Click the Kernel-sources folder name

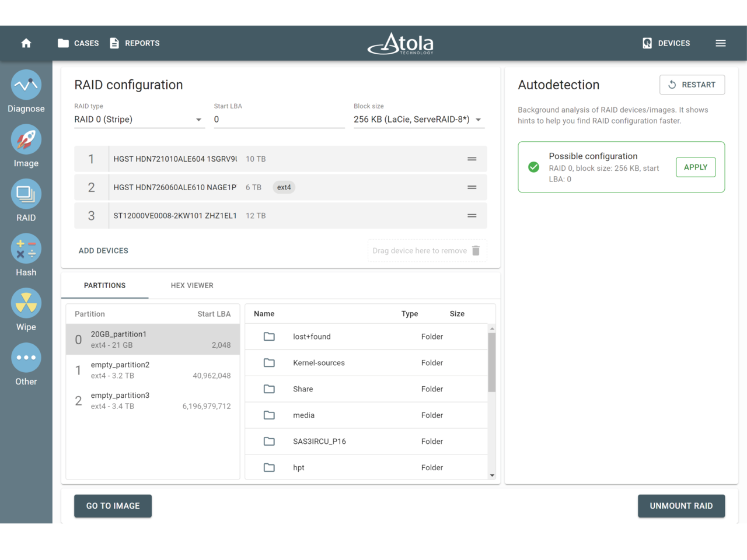pyautogui.click(x=319, y=363)
